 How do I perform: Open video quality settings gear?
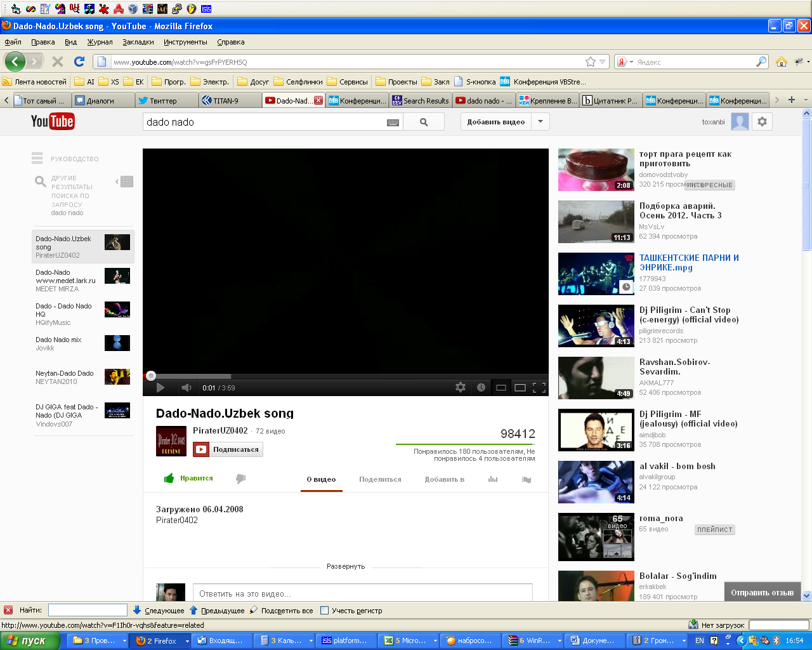coord(461,388)
